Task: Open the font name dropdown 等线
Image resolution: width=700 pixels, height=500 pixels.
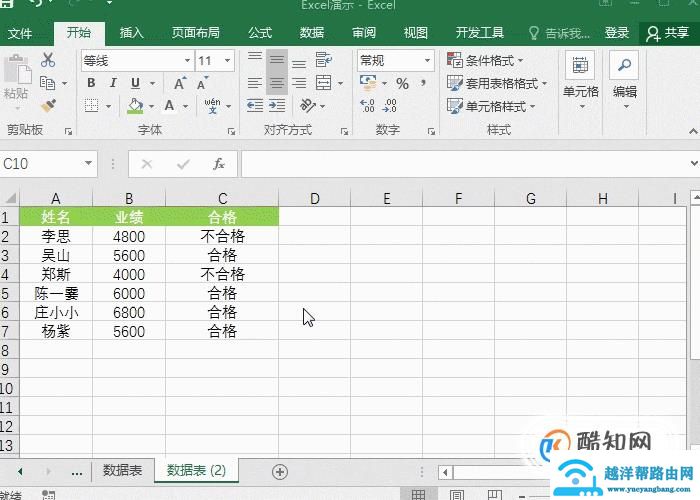Action: [187, 61]
